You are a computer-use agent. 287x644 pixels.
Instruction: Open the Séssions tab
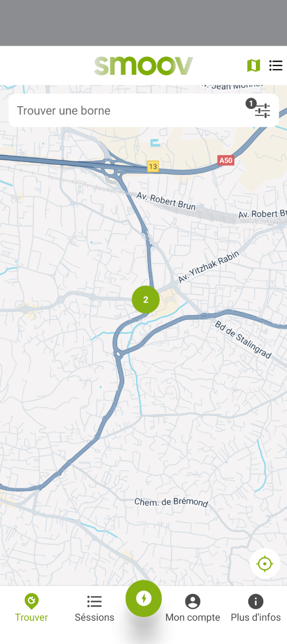point(95,609)
